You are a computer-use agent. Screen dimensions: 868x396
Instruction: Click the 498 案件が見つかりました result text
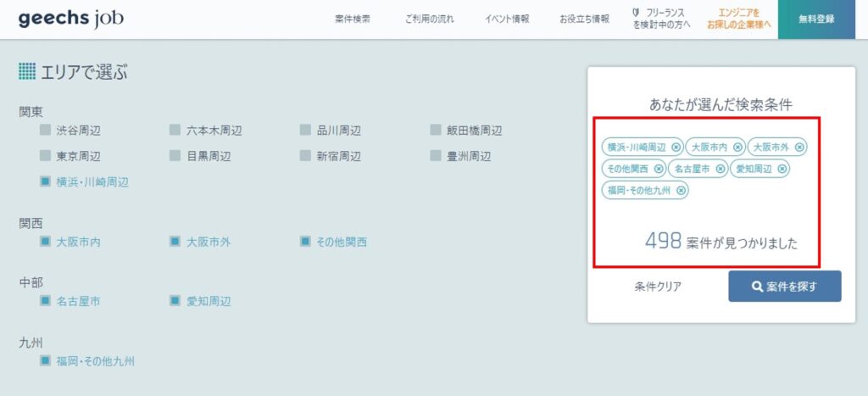[721, 242]
